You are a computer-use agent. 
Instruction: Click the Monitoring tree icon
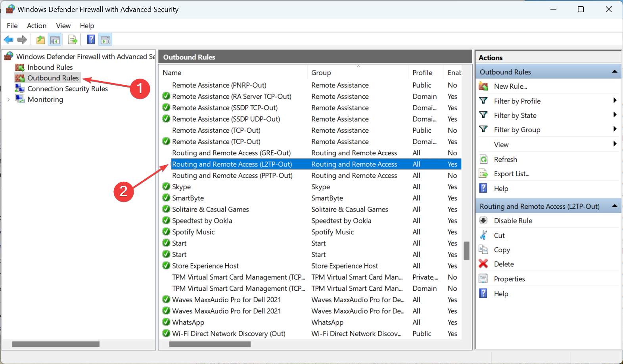(20, 99)
